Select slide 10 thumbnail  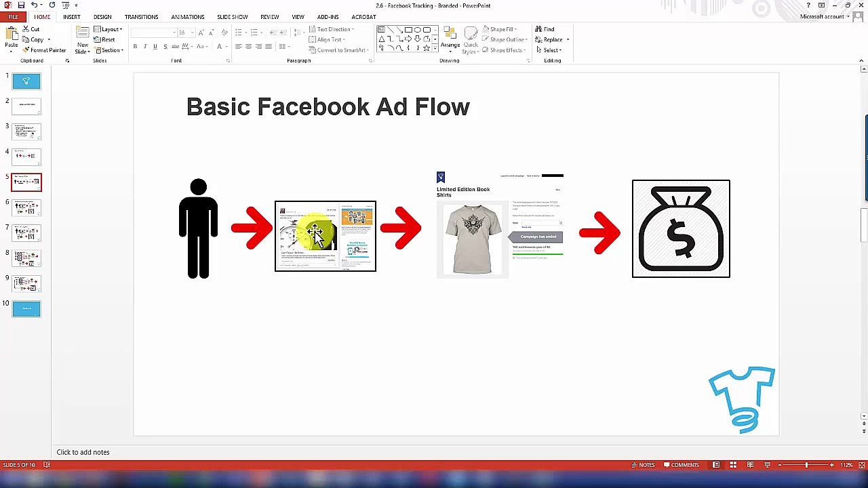(x=26, y=308)
